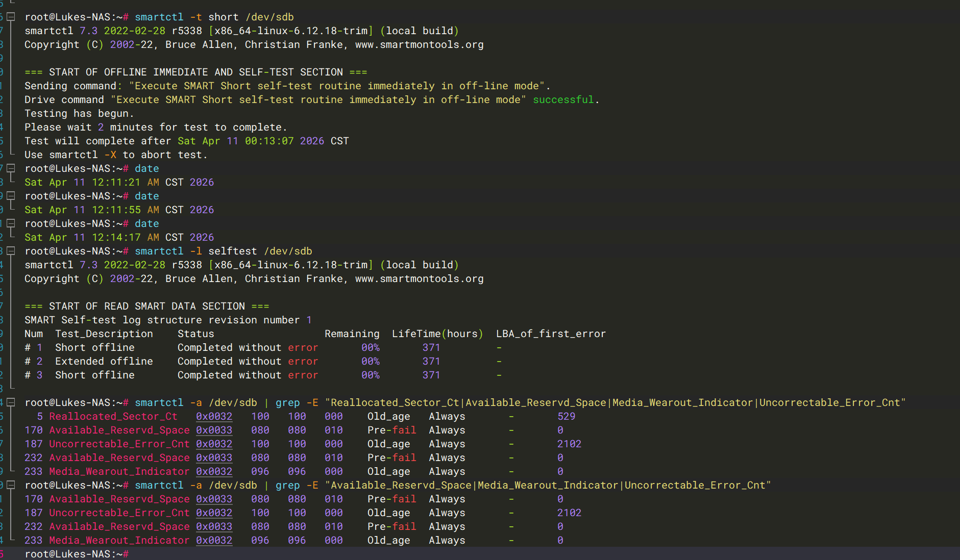Click the green 'successful' status word
Screen dimensions: 960x560
563,99
